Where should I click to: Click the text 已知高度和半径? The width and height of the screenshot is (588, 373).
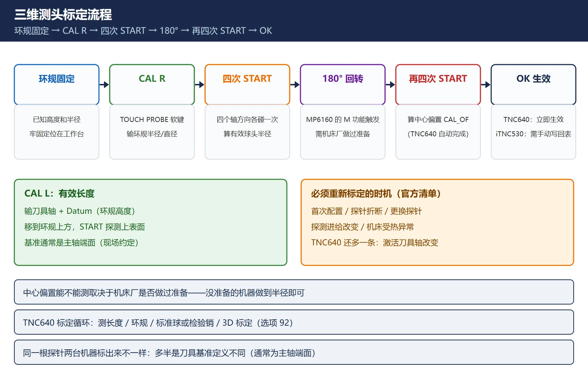[x=57, y=119]
